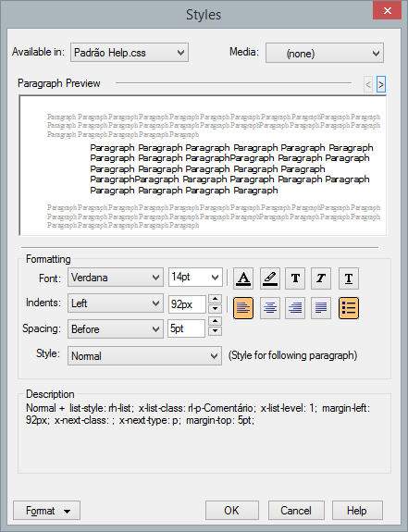Screen dimensions: 408x532
Task: Close the Styles dialog
Action: point(387,10)
